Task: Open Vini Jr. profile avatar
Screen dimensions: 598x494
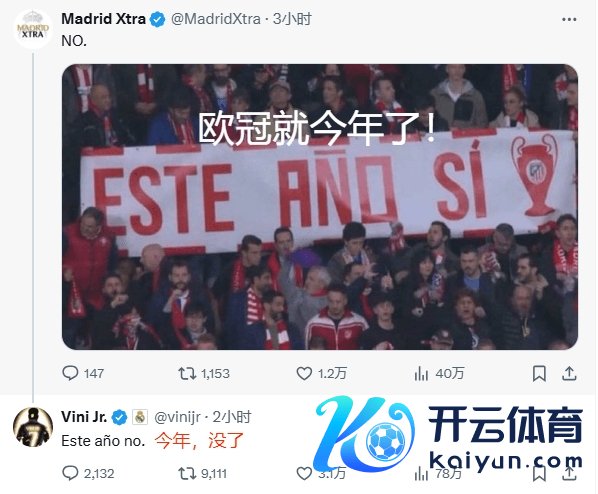Action: click(x=33, y=426)
